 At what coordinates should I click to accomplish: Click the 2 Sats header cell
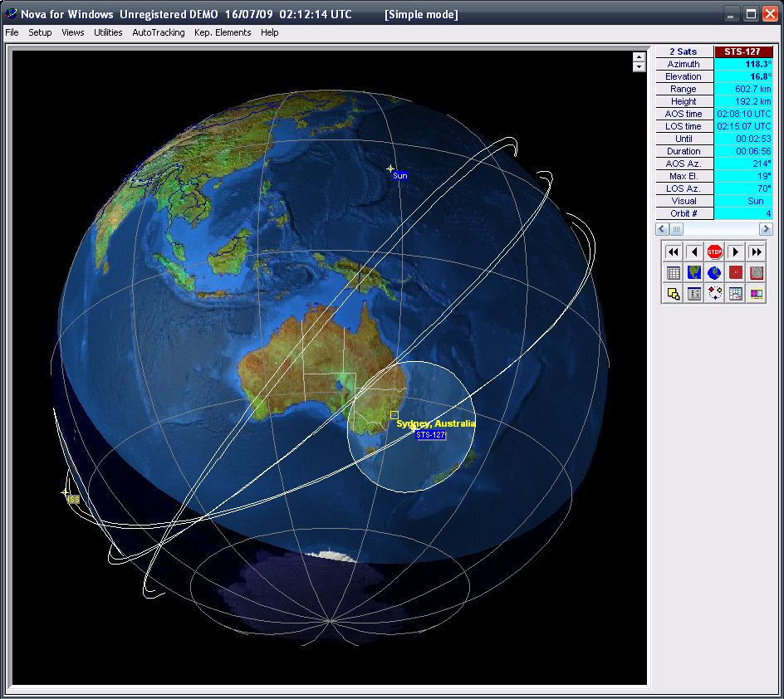point(684,51)
